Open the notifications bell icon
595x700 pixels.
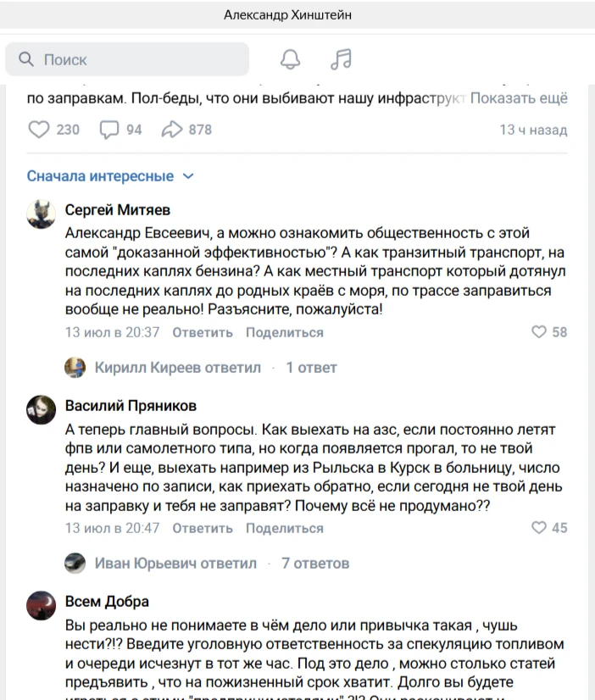(290, 59)
